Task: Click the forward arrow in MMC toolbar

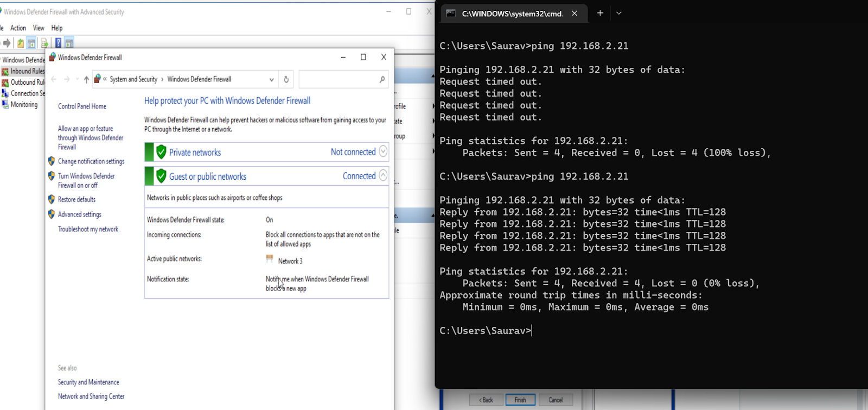Action: coord(7,43)
